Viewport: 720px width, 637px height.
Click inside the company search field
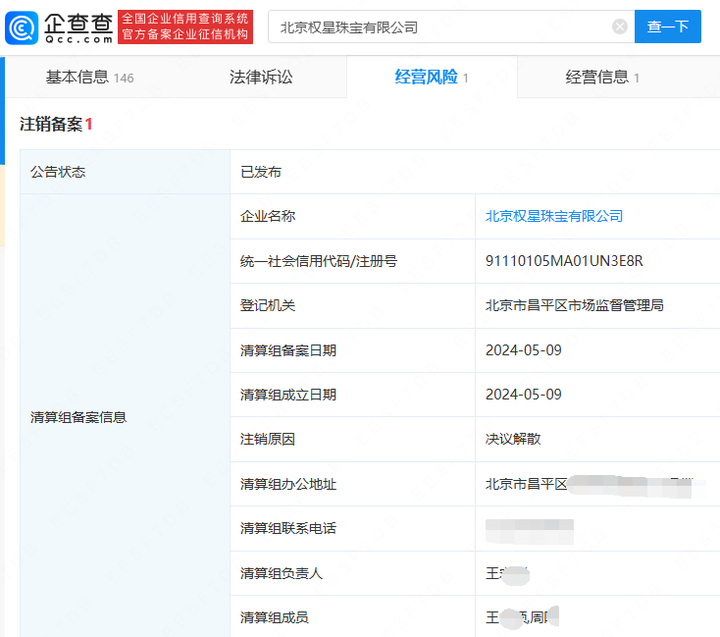click(x=441, y=27)
